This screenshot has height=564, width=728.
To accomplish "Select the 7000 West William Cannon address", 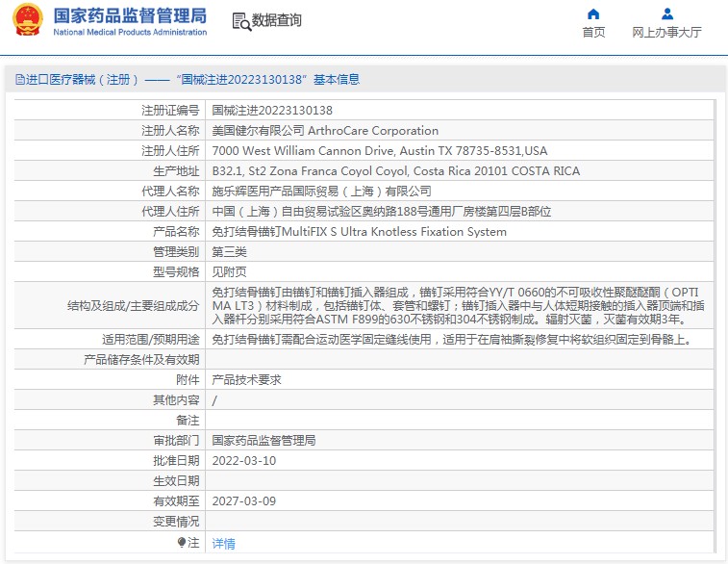I will (x=379, y=150).
